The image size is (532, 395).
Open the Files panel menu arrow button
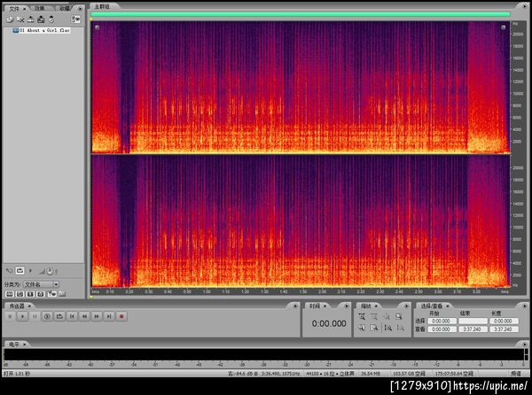[81, 9]
